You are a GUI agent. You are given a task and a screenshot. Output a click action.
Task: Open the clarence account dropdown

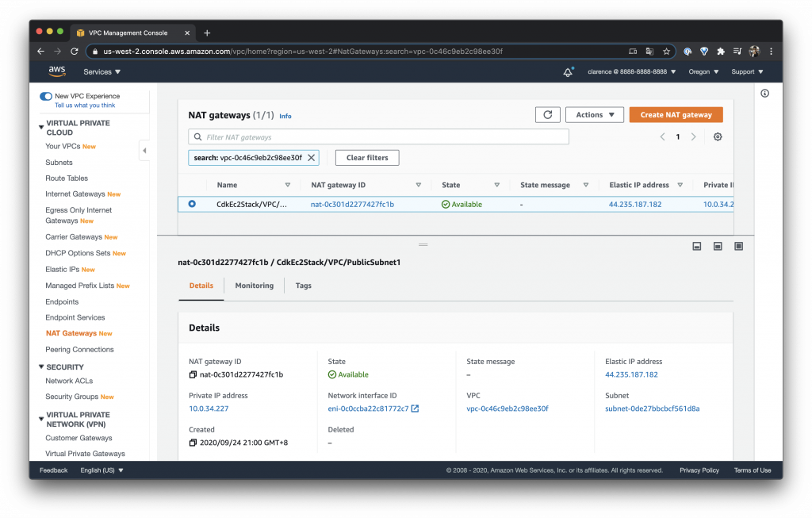631,71
